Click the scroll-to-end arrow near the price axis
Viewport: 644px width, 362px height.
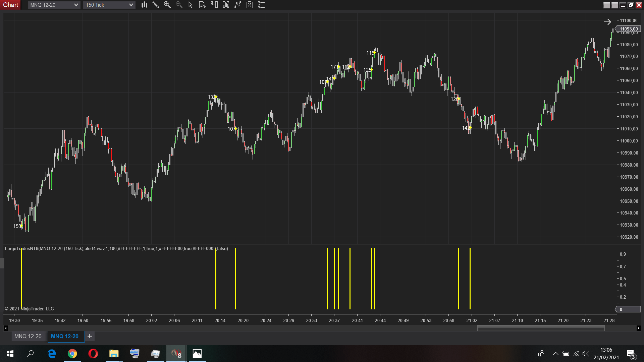(x=608, y=22)
